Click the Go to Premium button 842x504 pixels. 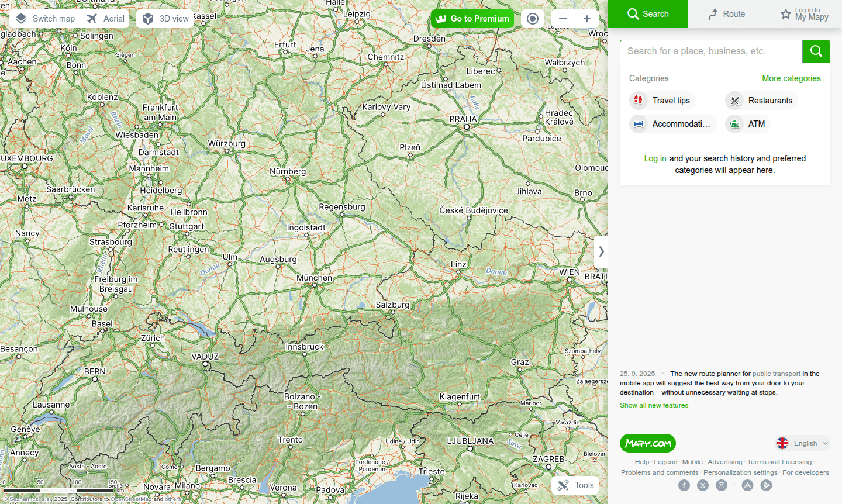click(x=472, y=18)
